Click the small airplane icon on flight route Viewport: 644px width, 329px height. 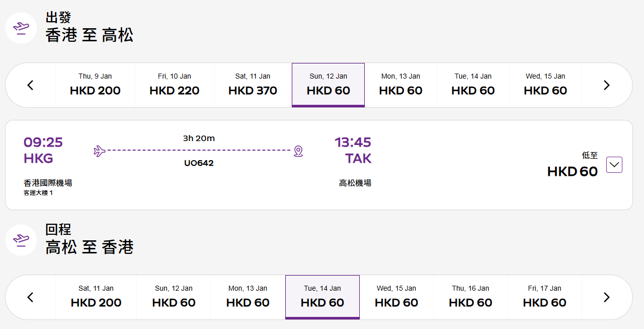coord(100,151)
